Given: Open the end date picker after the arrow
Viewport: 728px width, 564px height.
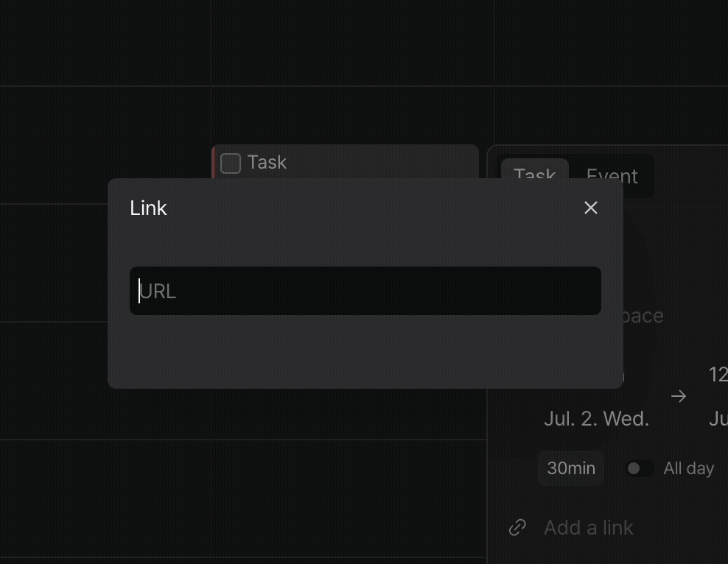Looking at the screenshot, I should coord(718,419).
